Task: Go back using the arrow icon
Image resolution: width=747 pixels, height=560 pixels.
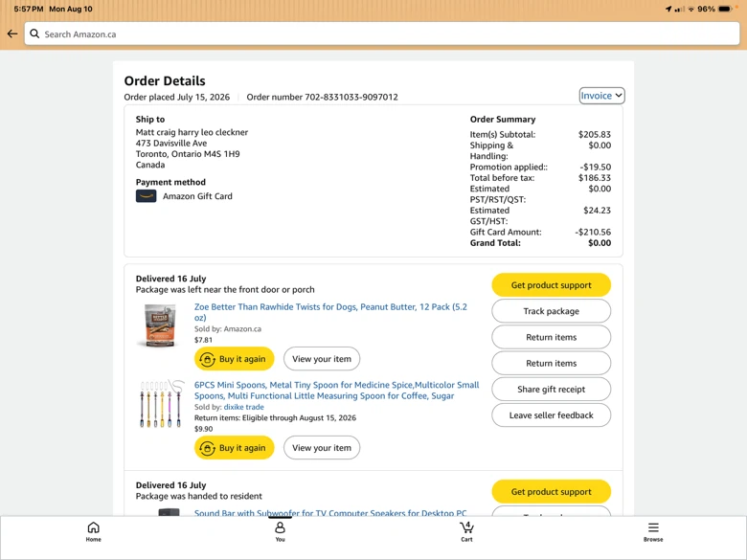Action: tap(12, 34)
